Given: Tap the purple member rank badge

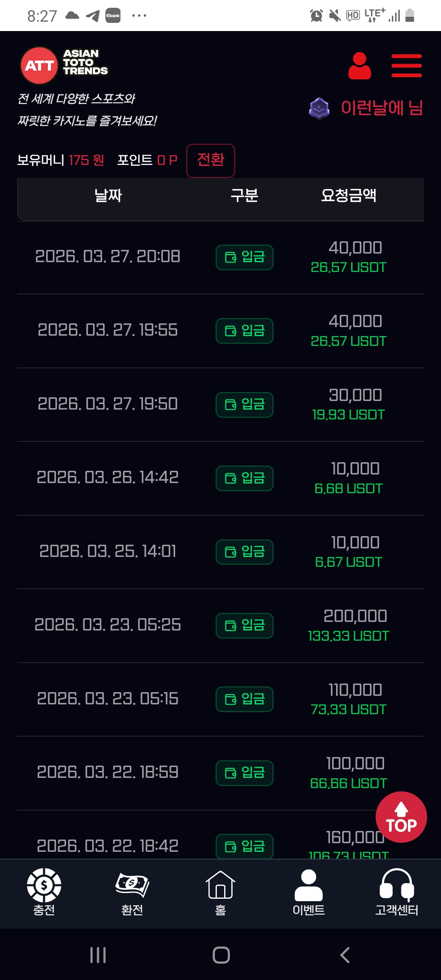Looking at the screenshot, I should [319, 109].
